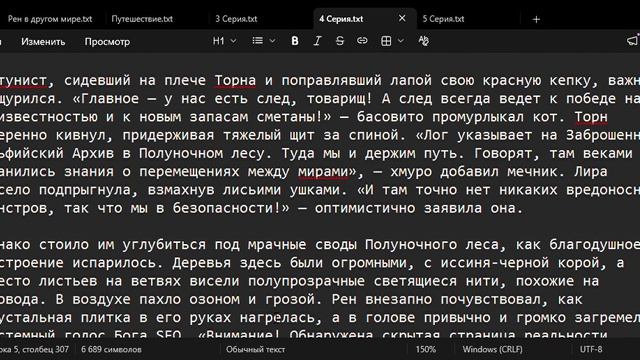Click the 150% zoom level in status bar
Image resolution: width=640 pixels, height=360 pixels.
[x=426, y=349]
